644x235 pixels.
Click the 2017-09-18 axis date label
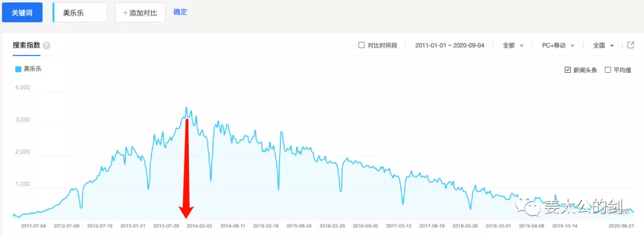click(x=432, y=225)
